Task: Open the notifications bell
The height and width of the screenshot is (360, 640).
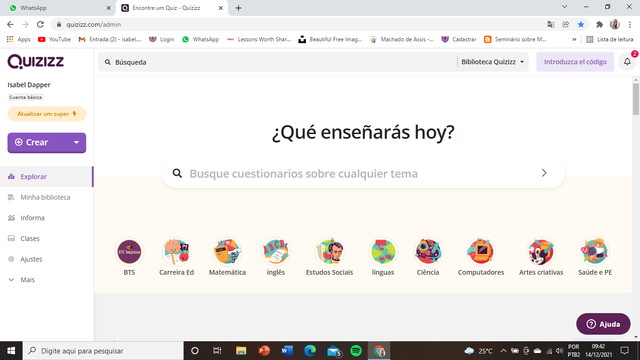Action: point(627,62)
